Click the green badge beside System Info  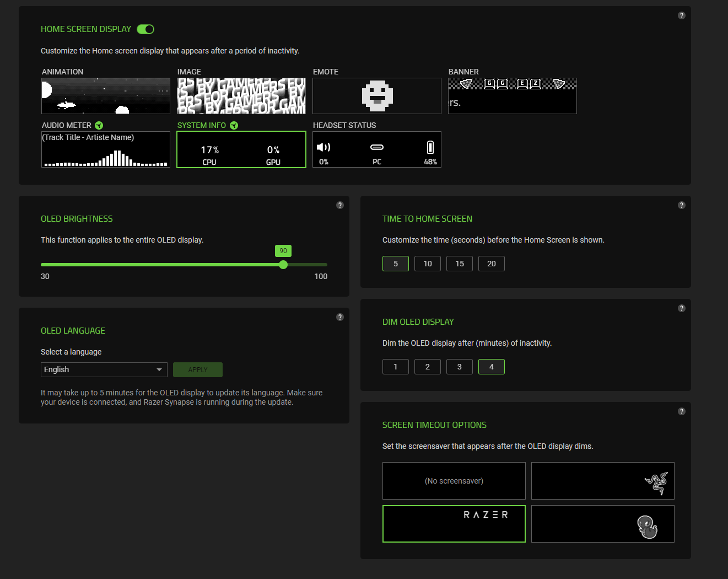[234, 126]
